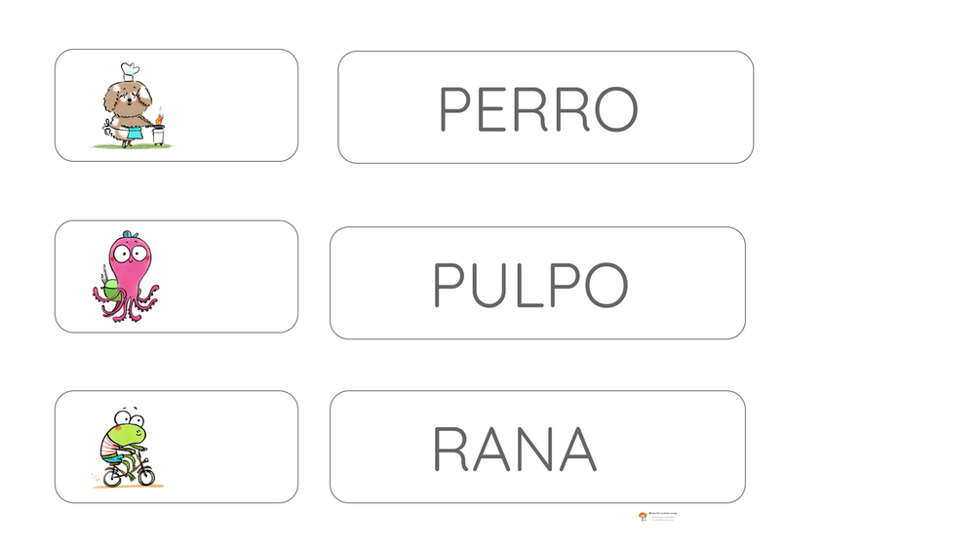The image size is (980, 551).
Task: Click the letter O at end of PULPO
Action: point(607,285)
